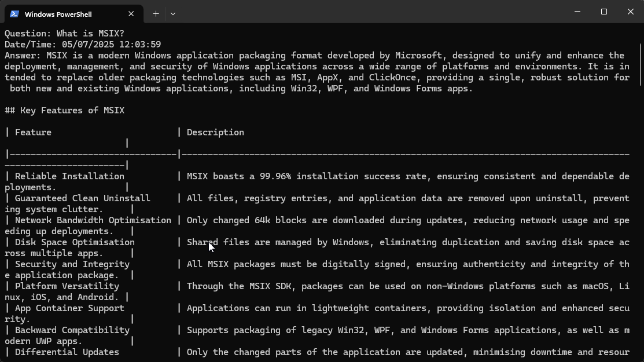644x362 pixels.
Task: Click the heading '## Key Features of MSIX'
Action: pyautogui.click(x=64, y=110)
